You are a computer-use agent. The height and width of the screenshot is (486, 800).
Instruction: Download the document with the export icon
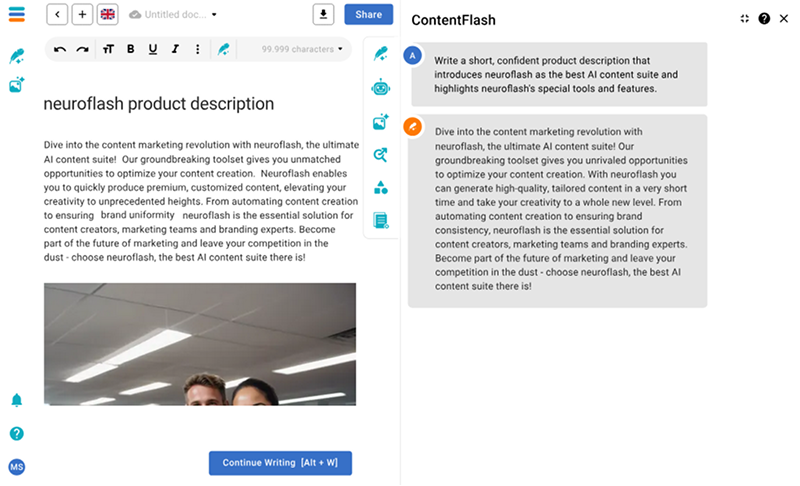point(323,14)
